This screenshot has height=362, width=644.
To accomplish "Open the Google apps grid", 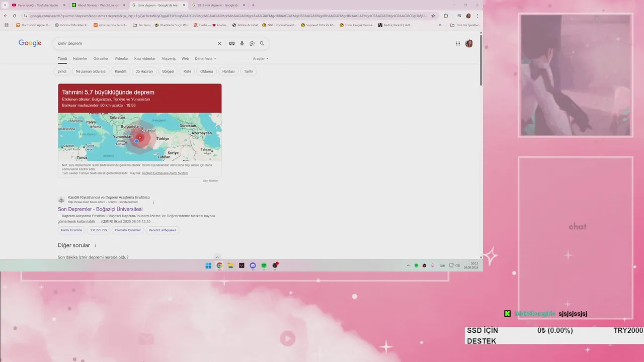I will [x=458, y=44].
